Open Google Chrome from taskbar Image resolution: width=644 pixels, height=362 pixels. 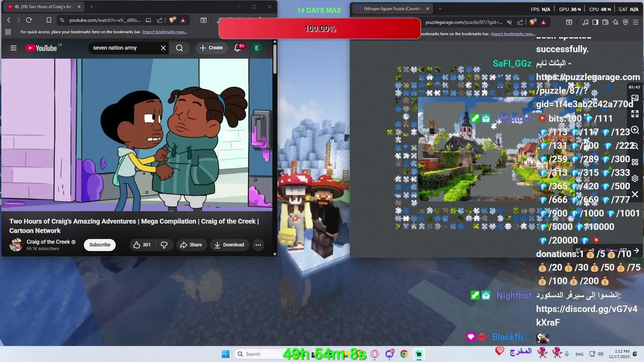click(404, 354)
